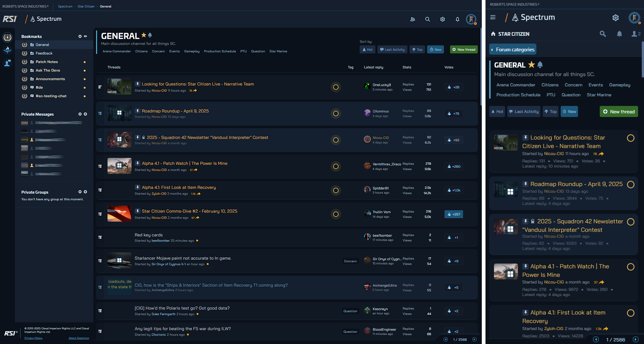
Task: Toggle GENERAL subscription bell in narrow window
Action: [x=540, y=65]
